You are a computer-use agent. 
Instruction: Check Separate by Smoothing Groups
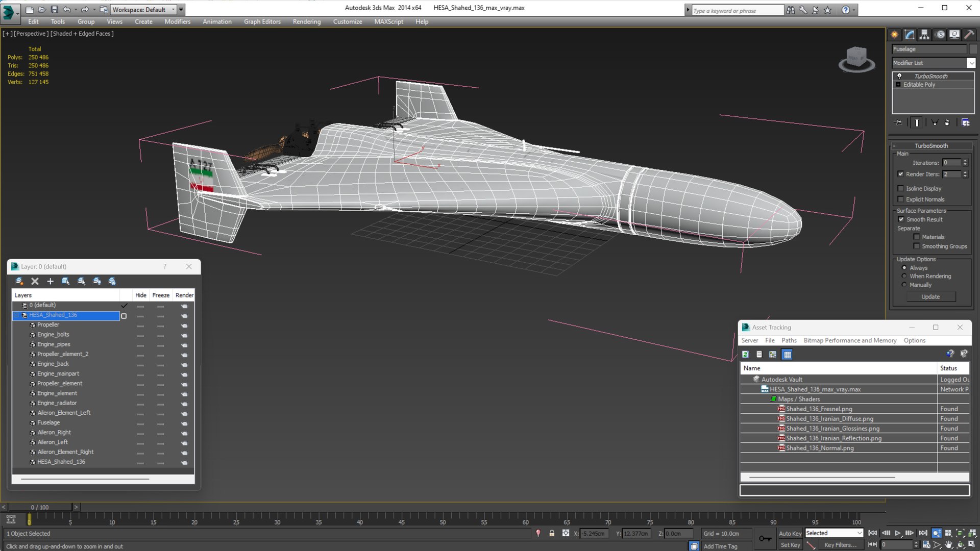(x=917, y=246)
